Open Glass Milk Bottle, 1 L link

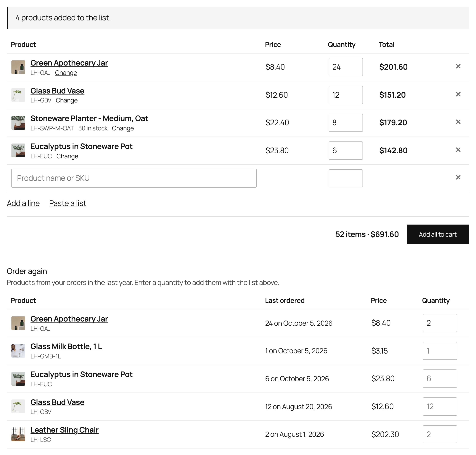point(66,346)
